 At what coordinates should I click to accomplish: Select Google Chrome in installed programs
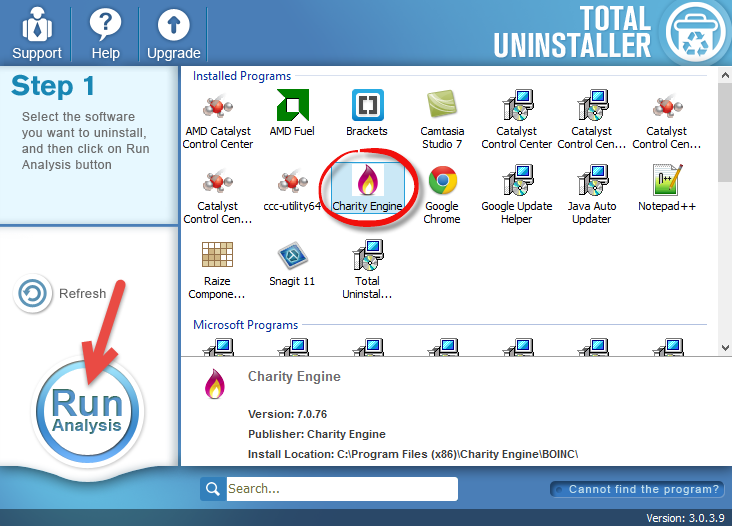442,195
